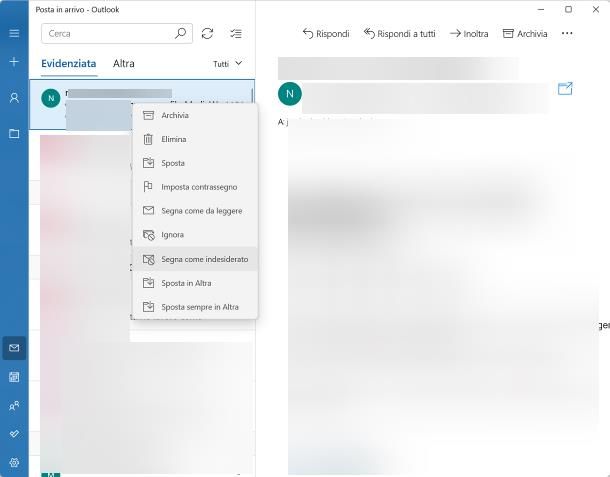Open Settings gear icon in sidebar
Screen dimensions: 610x477
pyautogui.click(x=14, y=463)
